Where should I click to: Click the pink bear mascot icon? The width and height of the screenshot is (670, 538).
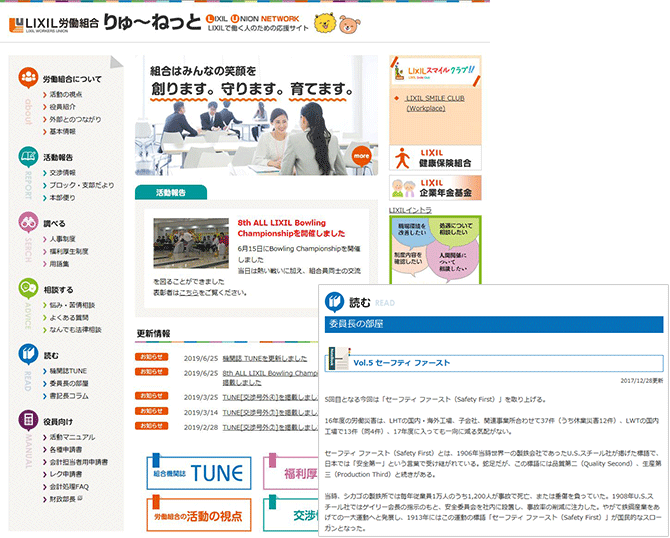[350, 24]
